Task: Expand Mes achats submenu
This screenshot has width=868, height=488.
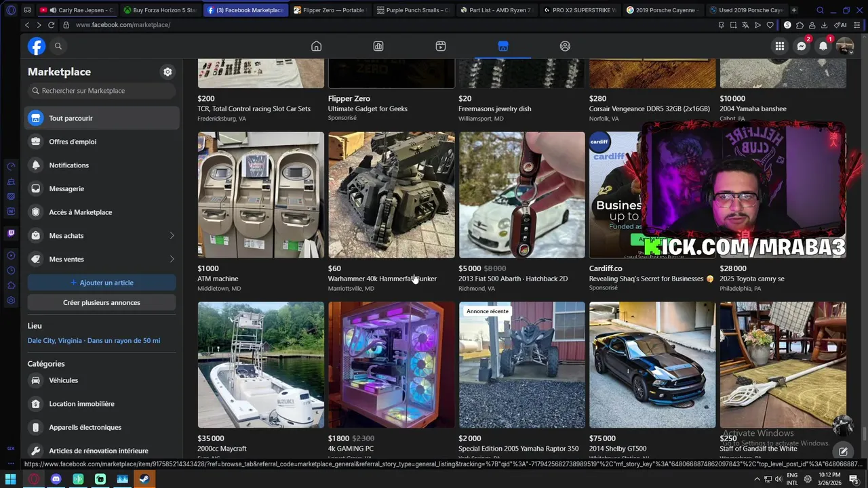Action: [x=172, y=236]
